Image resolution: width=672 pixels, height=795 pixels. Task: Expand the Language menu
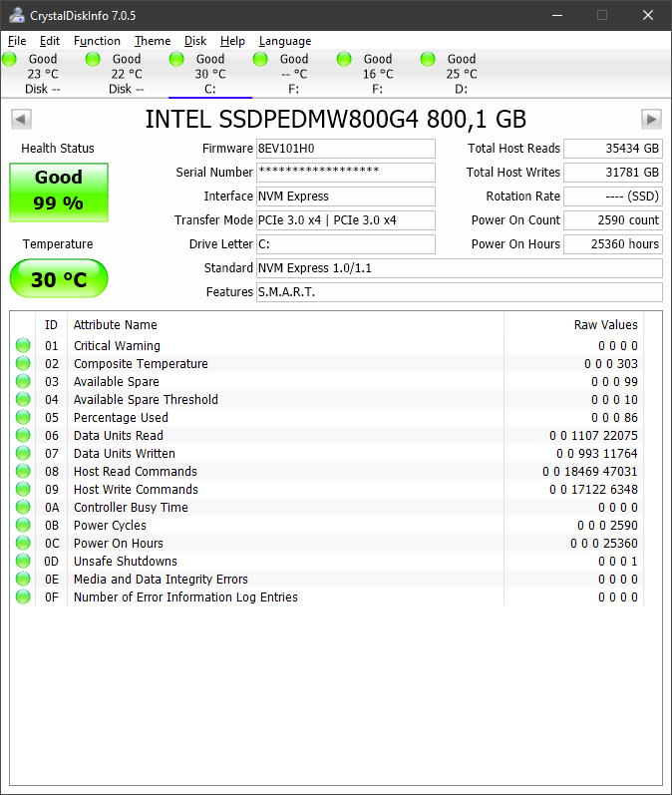click(284, 41)
